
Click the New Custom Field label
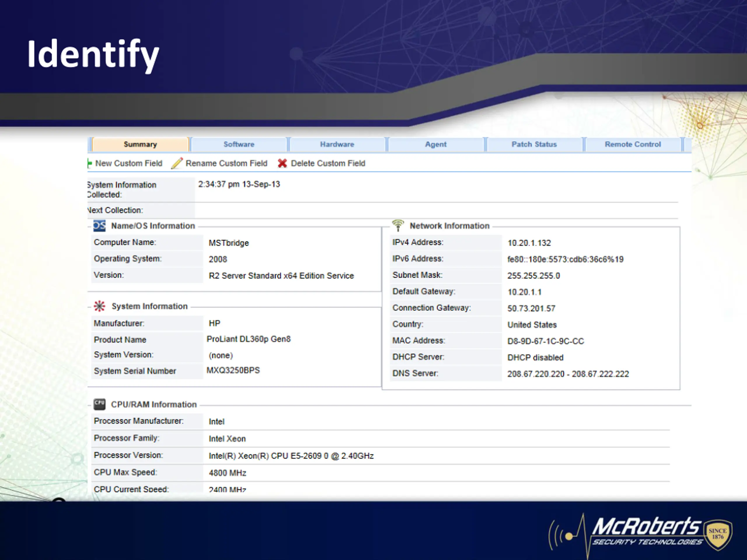tap(129, 163)
